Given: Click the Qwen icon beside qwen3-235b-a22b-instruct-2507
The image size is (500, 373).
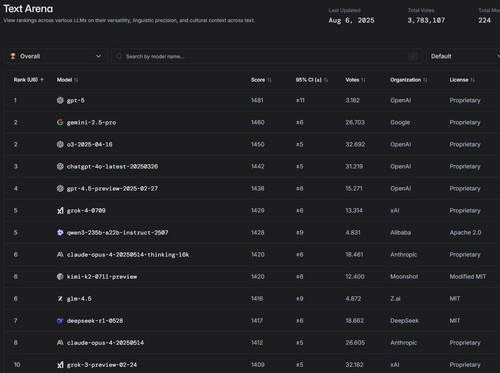Looking at the screenshot, I should click(60, 232).
